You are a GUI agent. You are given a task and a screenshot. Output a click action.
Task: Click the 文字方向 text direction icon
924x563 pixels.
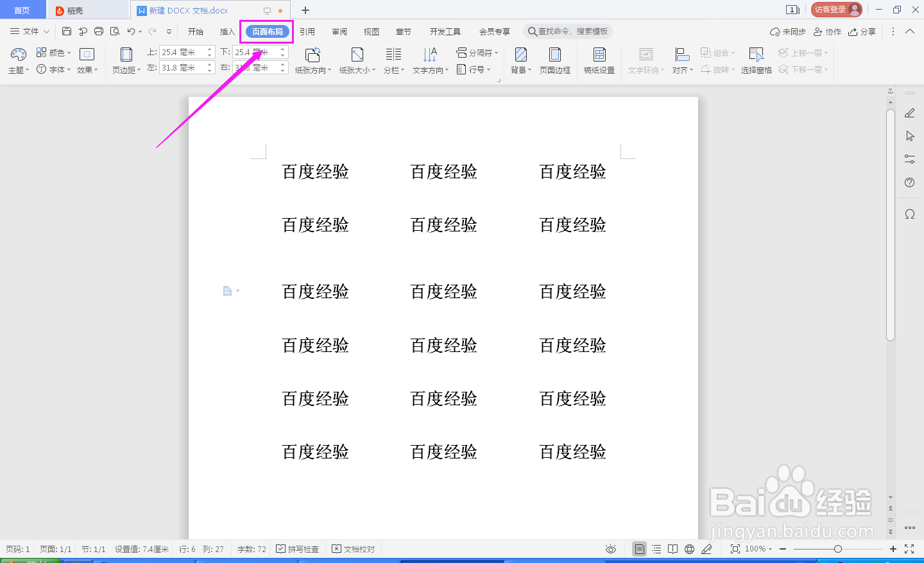pyautogui.click(x=430, y=55)
